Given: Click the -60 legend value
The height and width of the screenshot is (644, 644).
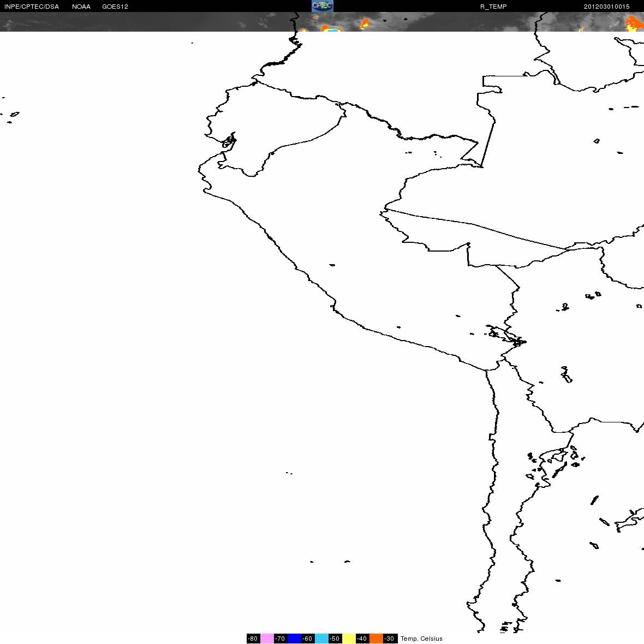Looking at the screenshot, I should [308, 638].
